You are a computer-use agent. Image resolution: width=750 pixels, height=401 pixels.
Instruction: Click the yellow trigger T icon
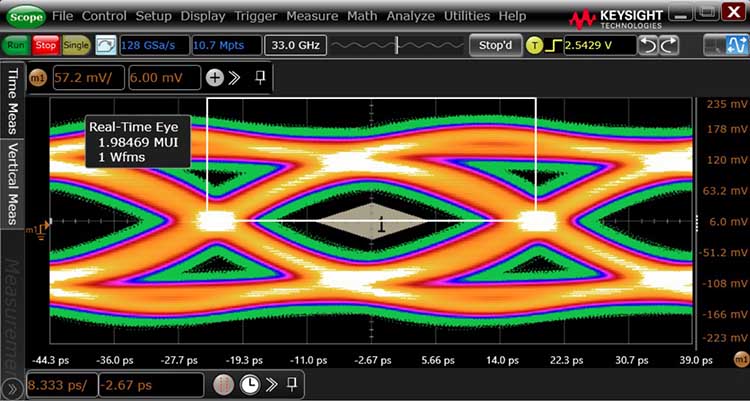tap(535, 46)
